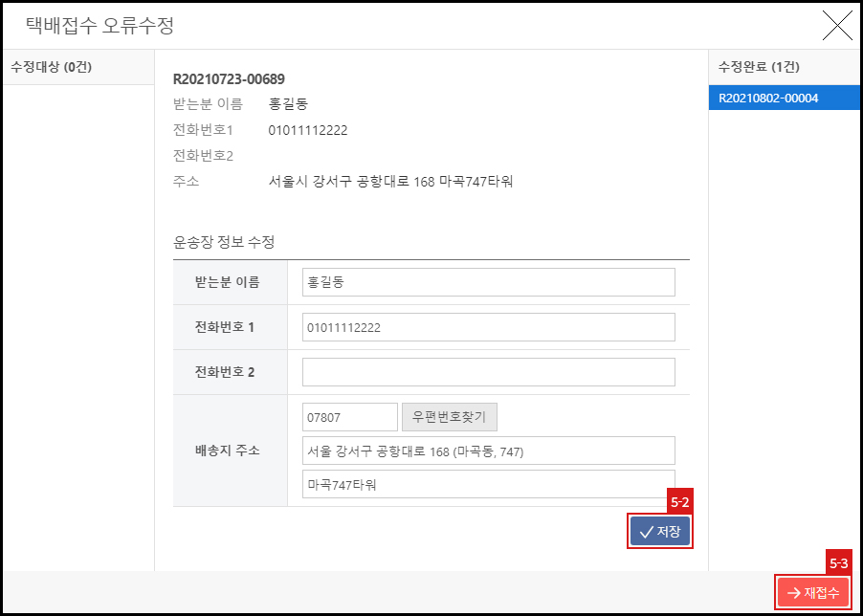Click the empty 전화번호 2 input field
The image size is (863, 616).
488,371
